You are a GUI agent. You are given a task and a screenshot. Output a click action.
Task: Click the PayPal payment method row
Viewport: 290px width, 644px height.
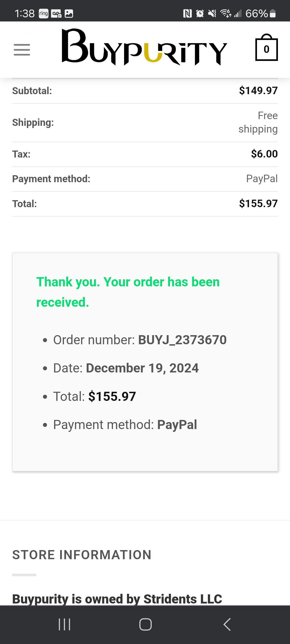145,179
